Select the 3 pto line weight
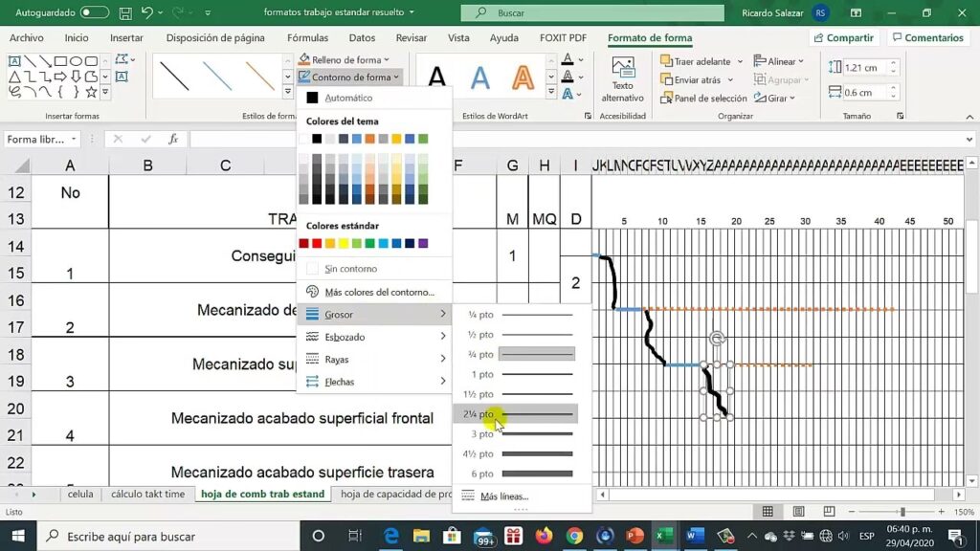Viewport: 980px width, 551px height. pyautogui.click(x=520, y=434)
